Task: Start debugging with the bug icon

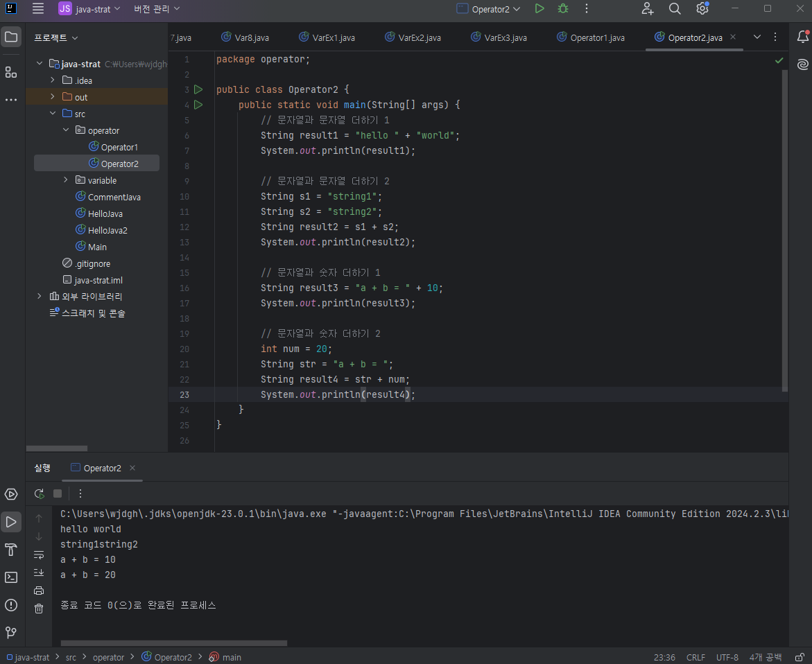Action: pos(563,8)
